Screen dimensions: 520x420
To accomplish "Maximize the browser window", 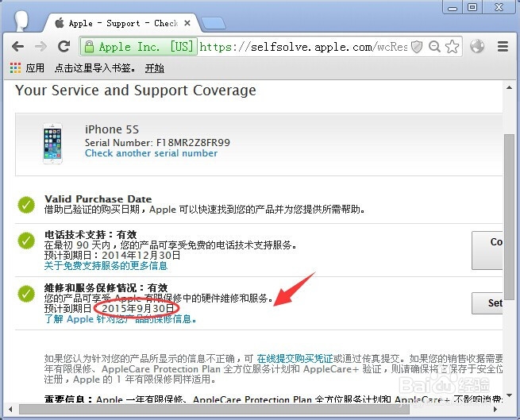I will (x=472, y=7).
